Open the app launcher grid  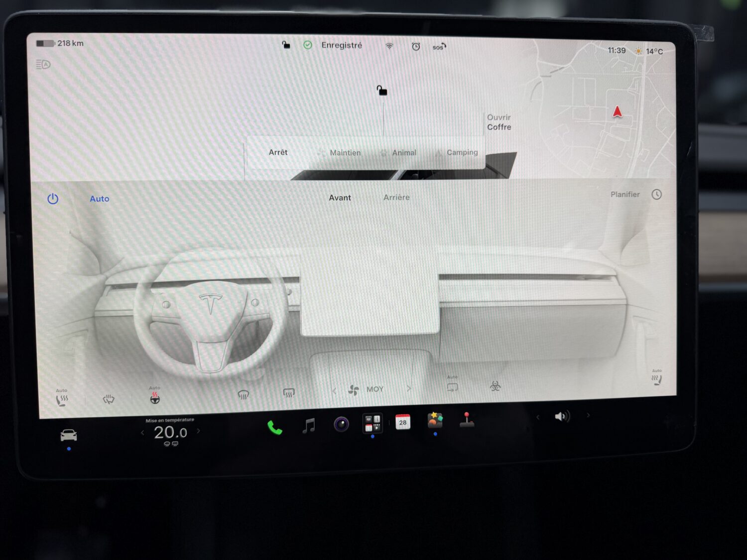click(372, 424)
